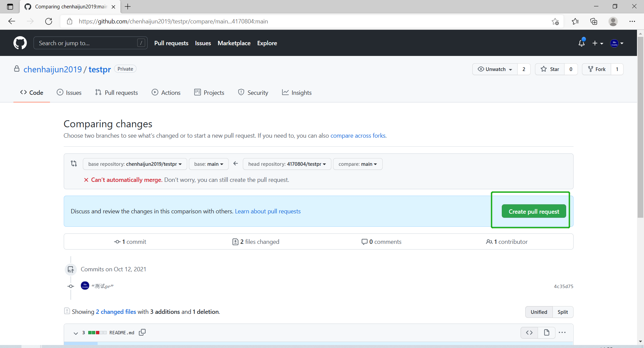Click the commit author avatar
This screenshot has width=644, height=348.
pos(85,286)
